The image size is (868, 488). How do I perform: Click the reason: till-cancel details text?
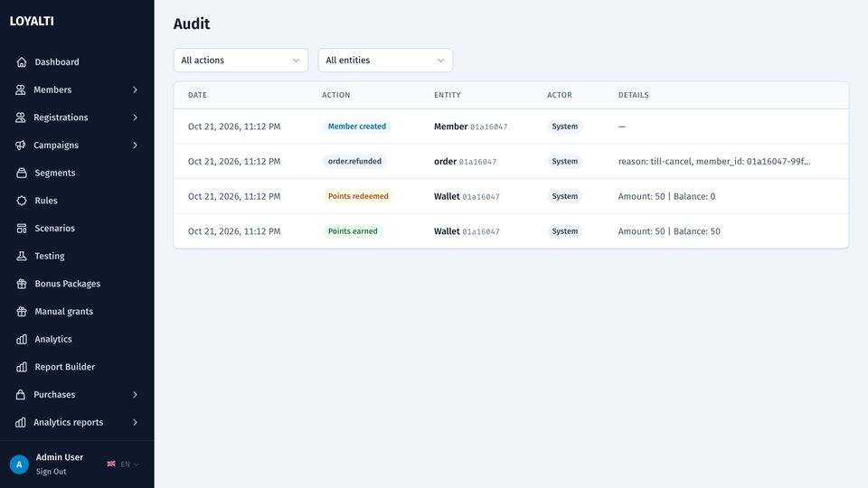click(714, 162)
